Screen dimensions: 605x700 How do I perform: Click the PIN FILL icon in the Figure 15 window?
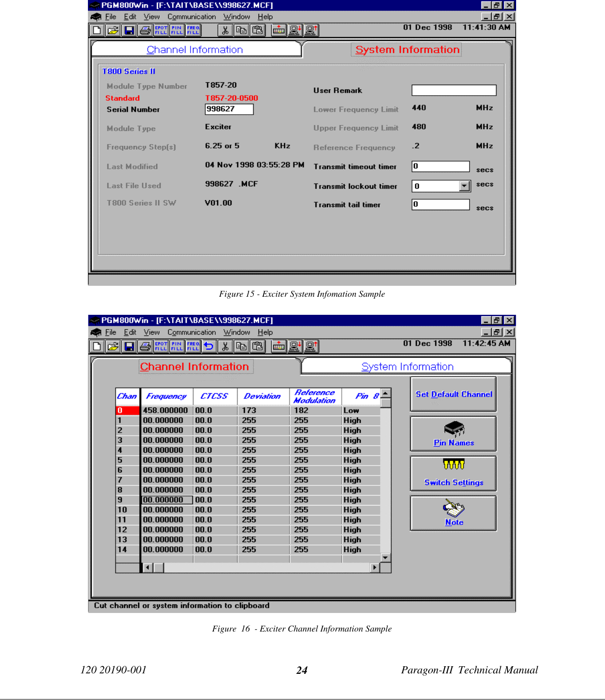177,30
